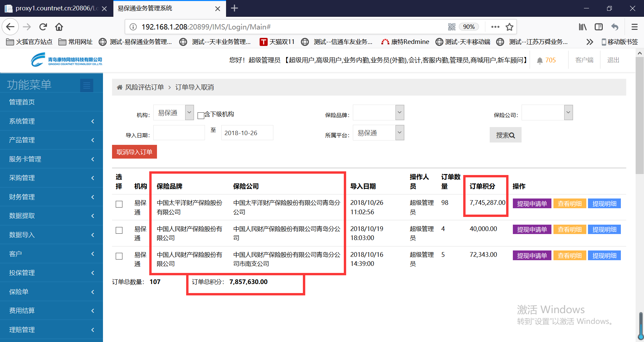Expand the 采购管理 menu
644x342 pixels.
(x=51, y=178)
